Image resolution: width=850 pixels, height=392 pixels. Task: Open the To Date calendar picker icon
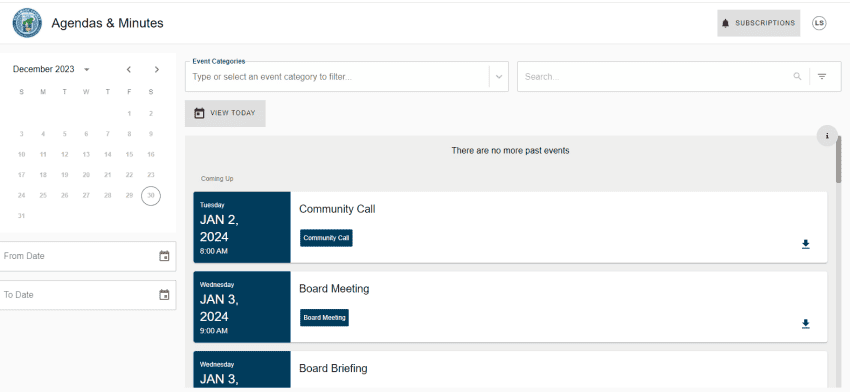(164, 295)
